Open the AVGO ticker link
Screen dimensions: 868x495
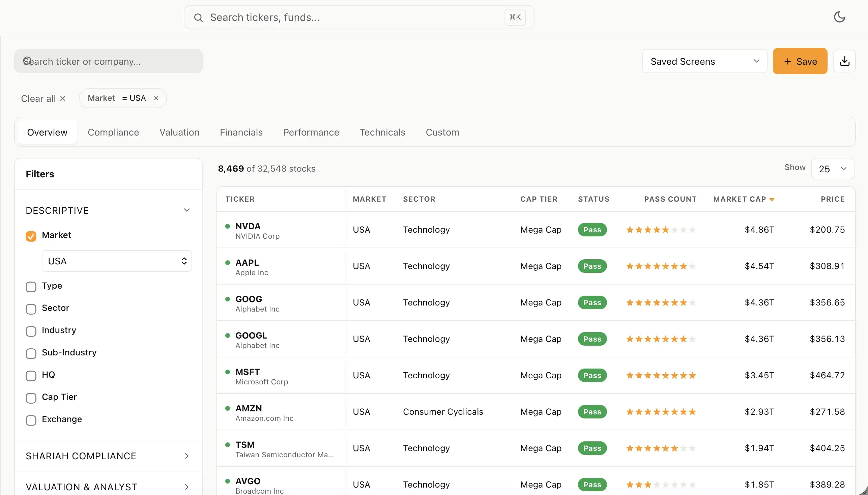pos(248,481)
